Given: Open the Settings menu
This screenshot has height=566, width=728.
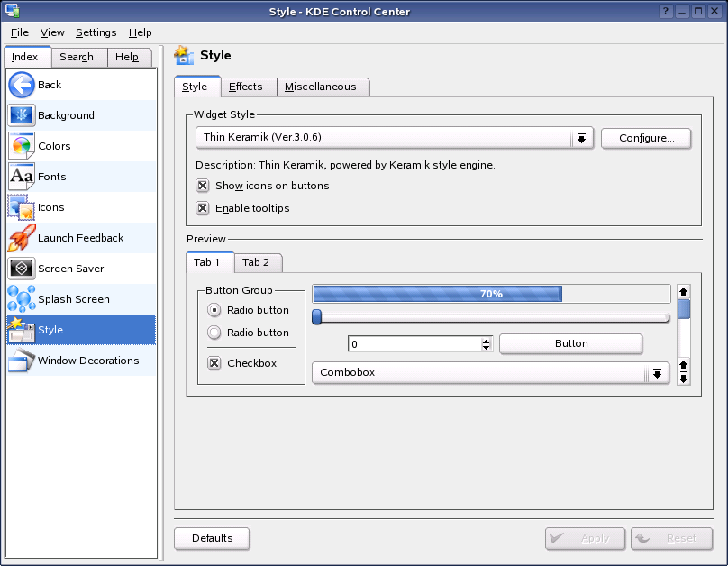Looking at the screenshot, I should [x=96, y=32].
